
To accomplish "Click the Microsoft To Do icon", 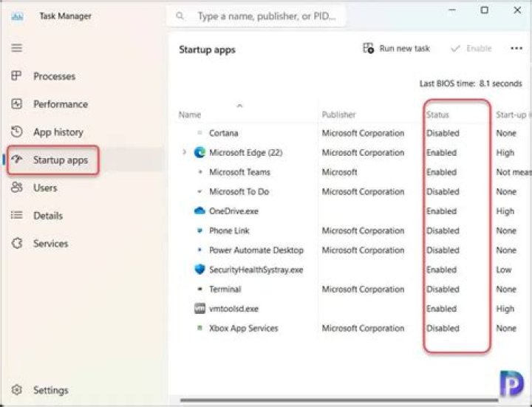I will tap(199, 191).
